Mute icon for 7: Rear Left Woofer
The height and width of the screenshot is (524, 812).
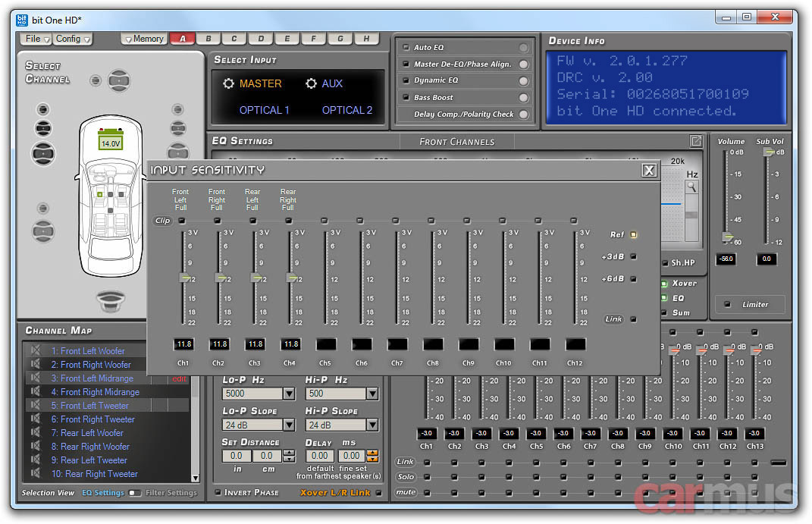click(35, 432)
